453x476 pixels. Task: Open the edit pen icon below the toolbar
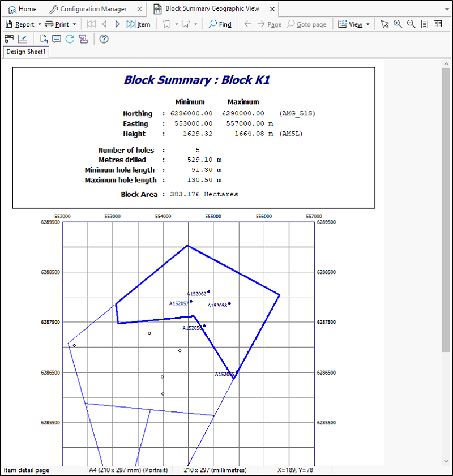point(22,38)
